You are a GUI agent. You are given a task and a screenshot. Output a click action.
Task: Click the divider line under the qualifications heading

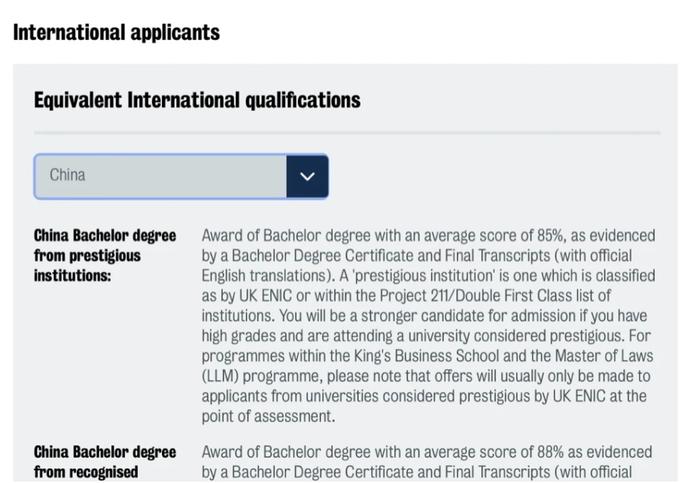(347, 132)
